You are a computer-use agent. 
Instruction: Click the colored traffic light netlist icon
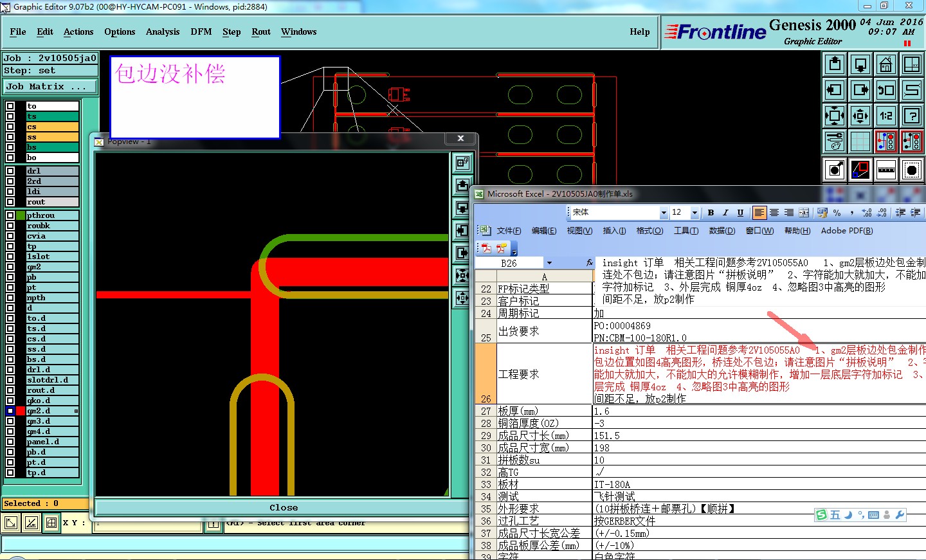[886, 141]
